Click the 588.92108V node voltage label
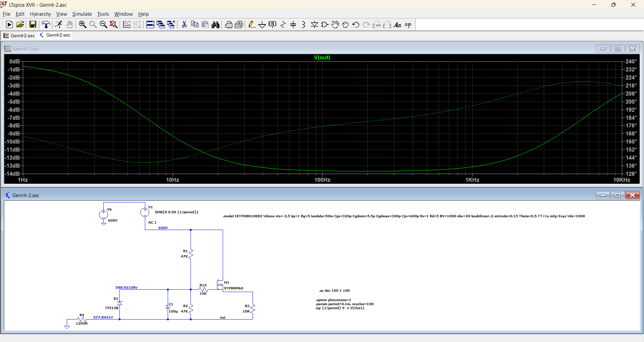Image resolution: width=644 pixels, height=342 pixels. [126, 288]
